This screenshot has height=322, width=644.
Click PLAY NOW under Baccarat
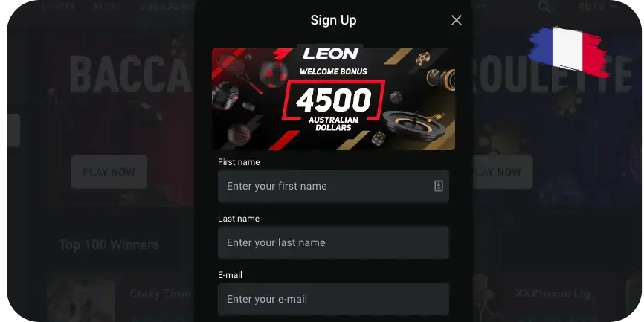pos(109,172)
